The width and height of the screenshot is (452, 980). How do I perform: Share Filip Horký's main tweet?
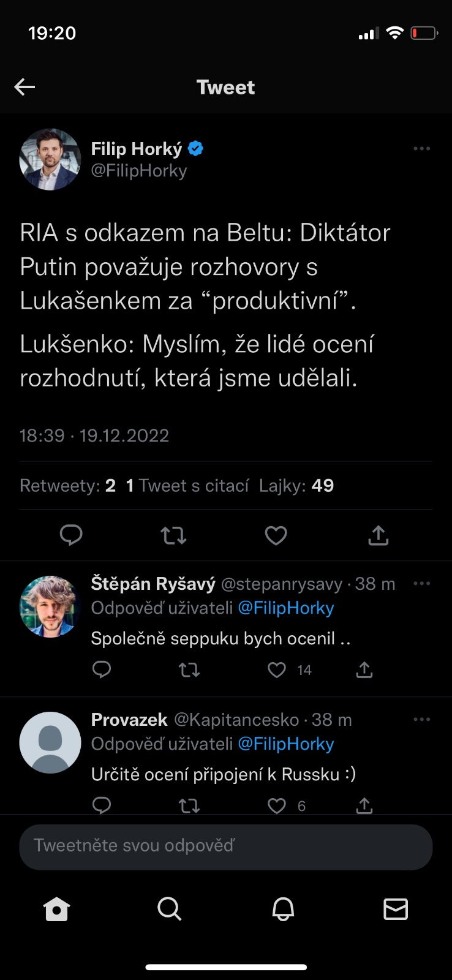pyautogui.click(x=379, y=535)
